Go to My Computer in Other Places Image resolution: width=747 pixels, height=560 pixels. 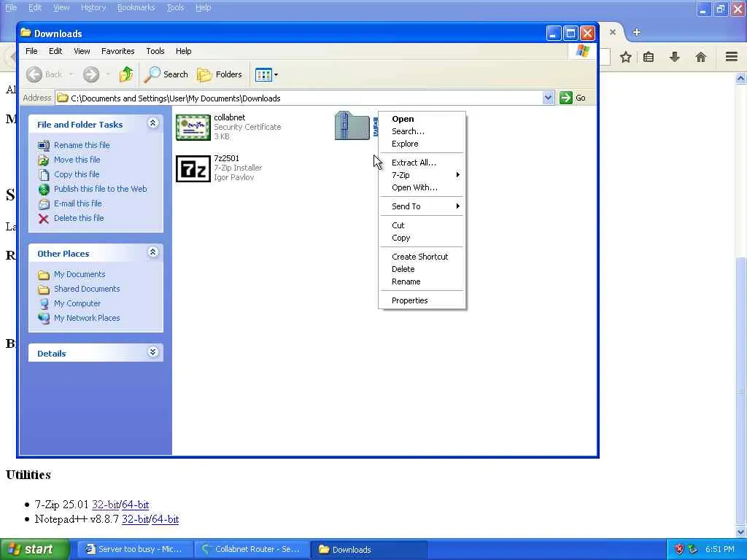point(77,303)
